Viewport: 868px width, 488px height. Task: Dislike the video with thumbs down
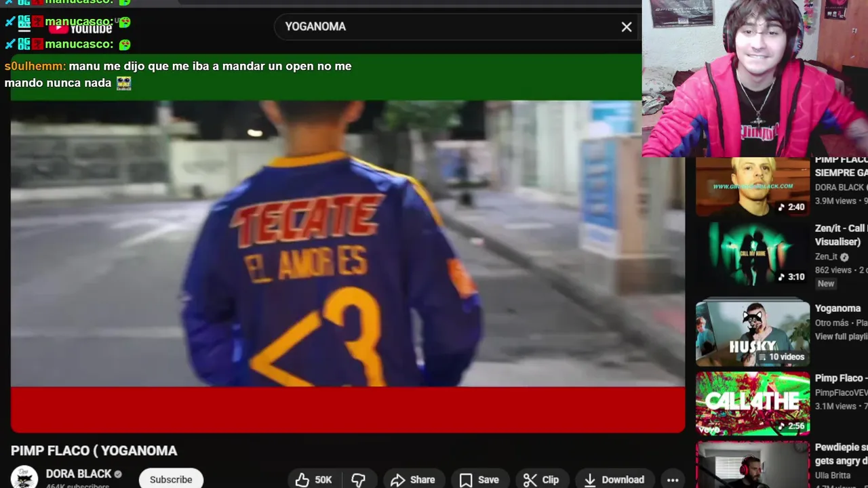point(358,479)
